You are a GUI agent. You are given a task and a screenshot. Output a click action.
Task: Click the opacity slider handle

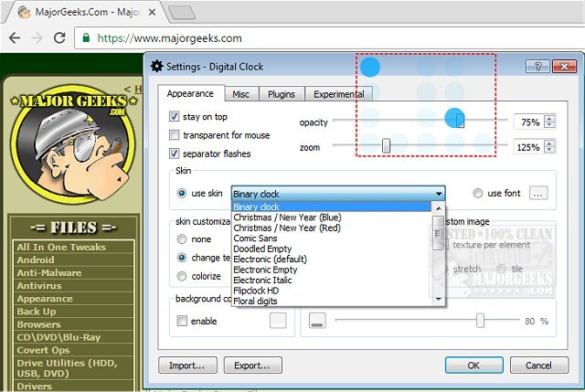click(460, 121)
